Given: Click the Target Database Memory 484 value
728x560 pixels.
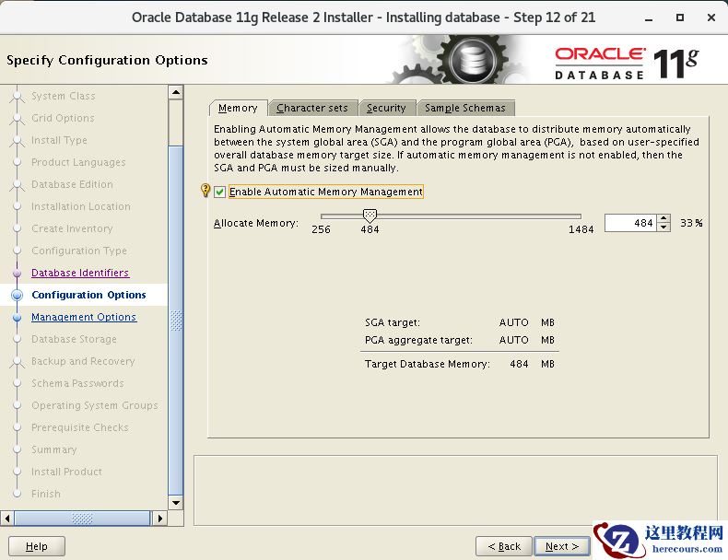Looking at the screenshot, I should 519,364.
